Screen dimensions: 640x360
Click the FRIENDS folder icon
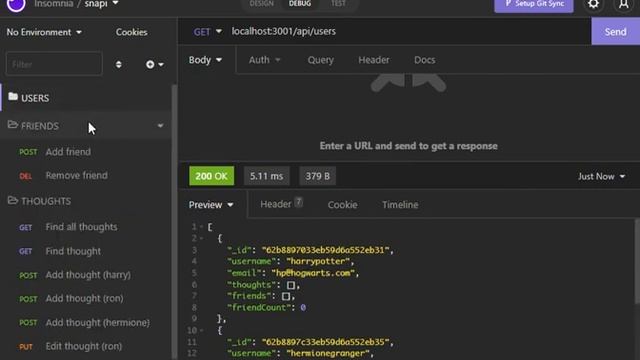point(13,124)
